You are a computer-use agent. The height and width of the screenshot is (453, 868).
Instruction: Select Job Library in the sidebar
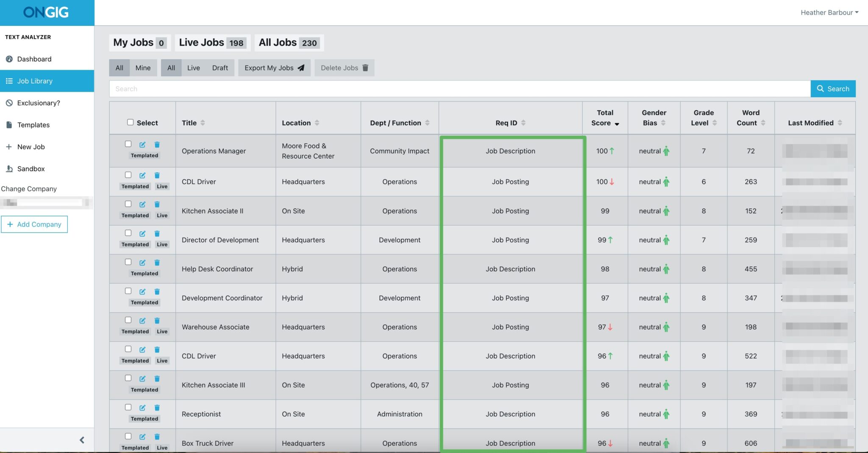pos(35,81)
